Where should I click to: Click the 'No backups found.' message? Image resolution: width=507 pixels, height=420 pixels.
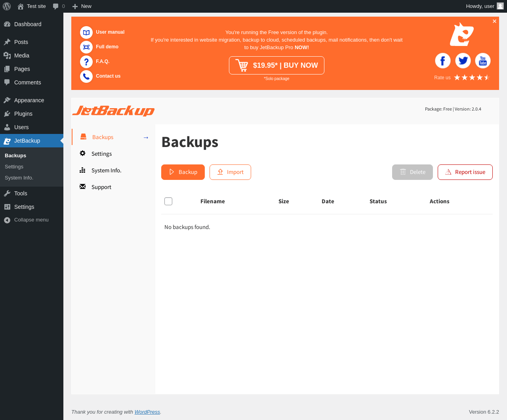[187, 227]
